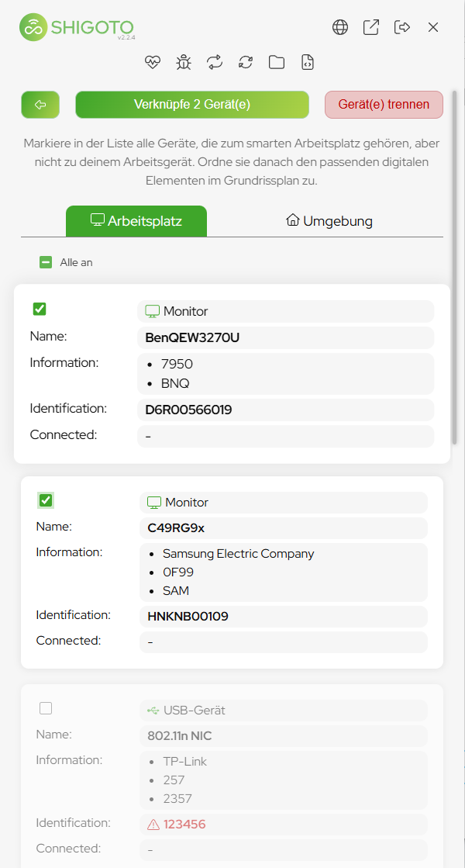Click the USB icon on 802.11n card
This screenshot has height=868, width=465.
click(x=153, y=711)
